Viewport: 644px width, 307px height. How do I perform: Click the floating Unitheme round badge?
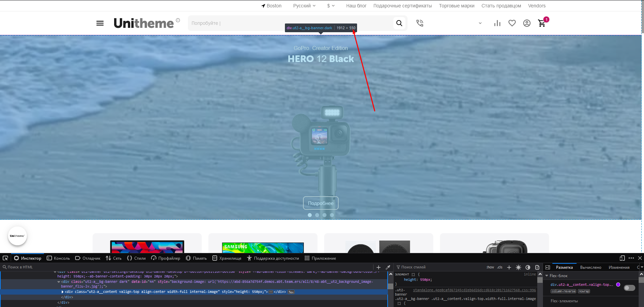17,236
